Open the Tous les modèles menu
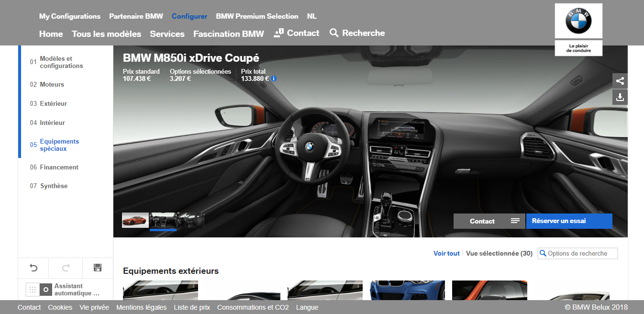The image size is (644, 314). [x=106, y=34]
